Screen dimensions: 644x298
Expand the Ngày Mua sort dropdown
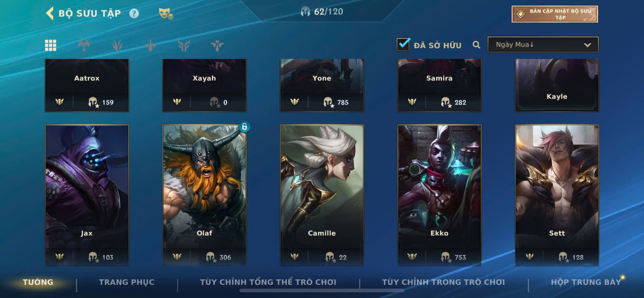click(x=543, y=45)
